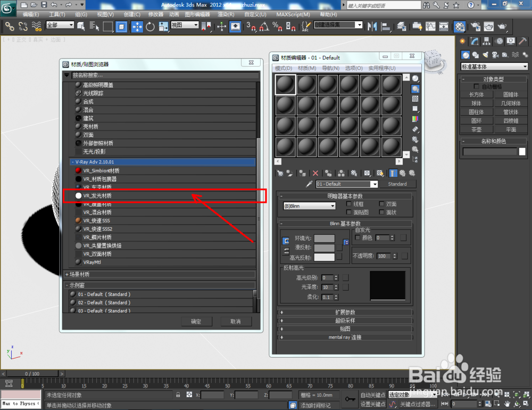Select Cameras category in Create panel
This screenshot has width=532, height=410.
click(495, 55)
